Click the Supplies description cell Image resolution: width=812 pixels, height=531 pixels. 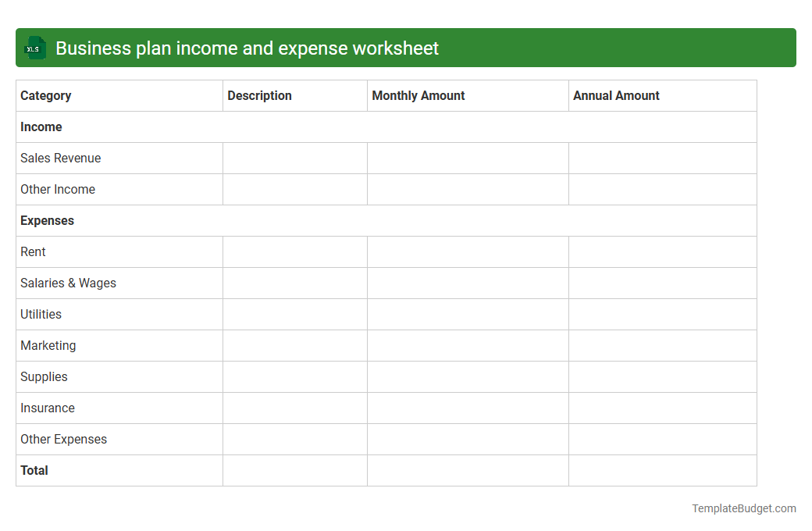click(294, 376)
